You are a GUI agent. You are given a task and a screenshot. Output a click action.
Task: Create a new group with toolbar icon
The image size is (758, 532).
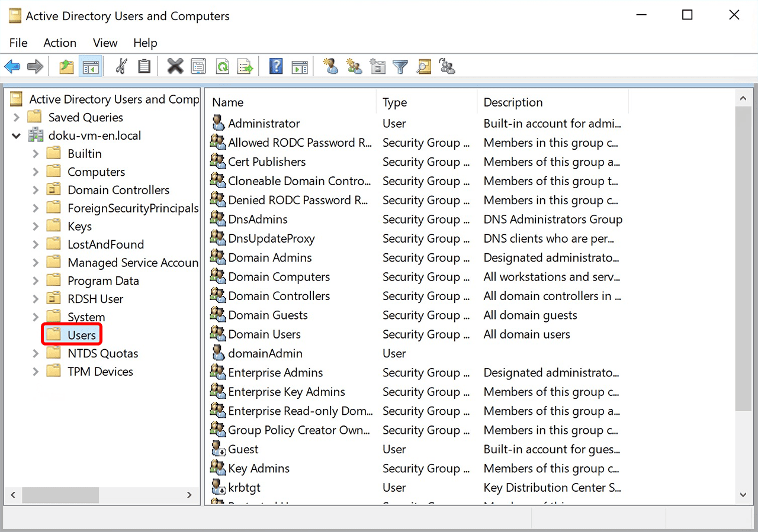coord(354,67)
